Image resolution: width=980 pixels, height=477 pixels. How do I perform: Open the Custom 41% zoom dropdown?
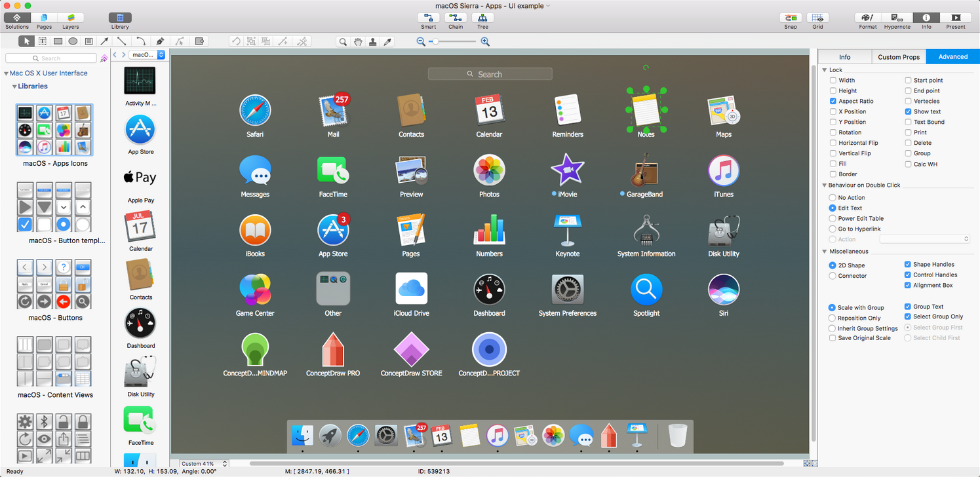click(205, 464)
